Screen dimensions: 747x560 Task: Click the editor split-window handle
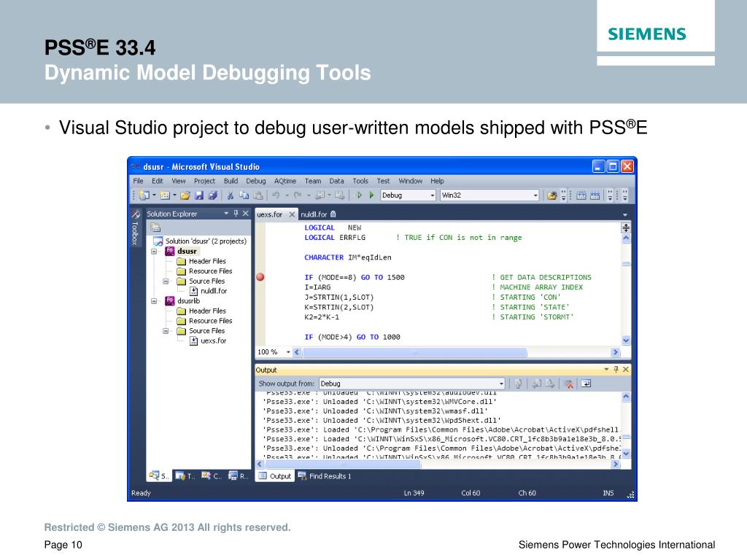pos(626,227)
